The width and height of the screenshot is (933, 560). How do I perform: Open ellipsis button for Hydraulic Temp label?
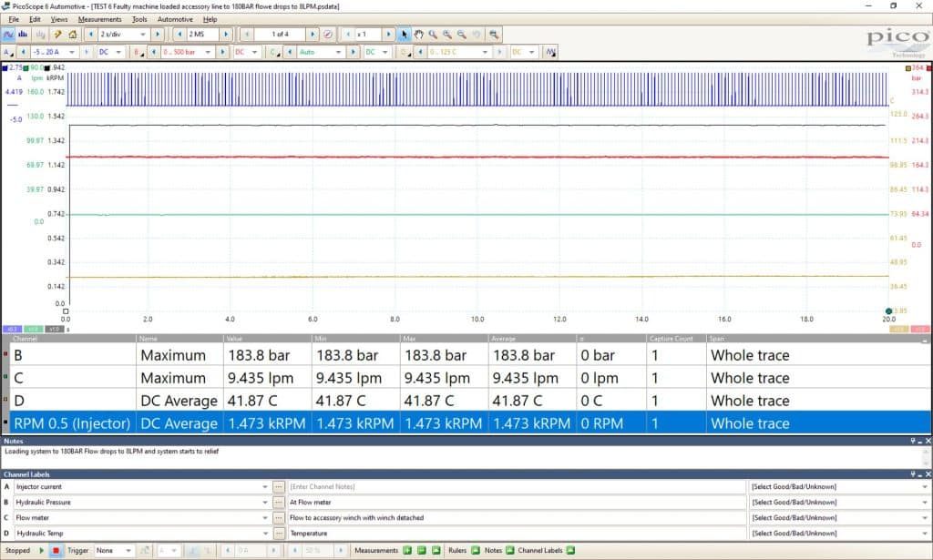coord(279,533)
